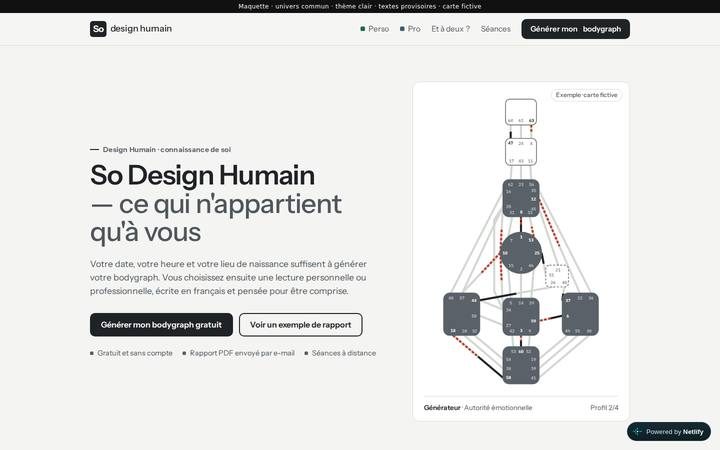Click "Générer mon bodygraph gratuit" button
The image size is (720, 450).
click(161, 325)
